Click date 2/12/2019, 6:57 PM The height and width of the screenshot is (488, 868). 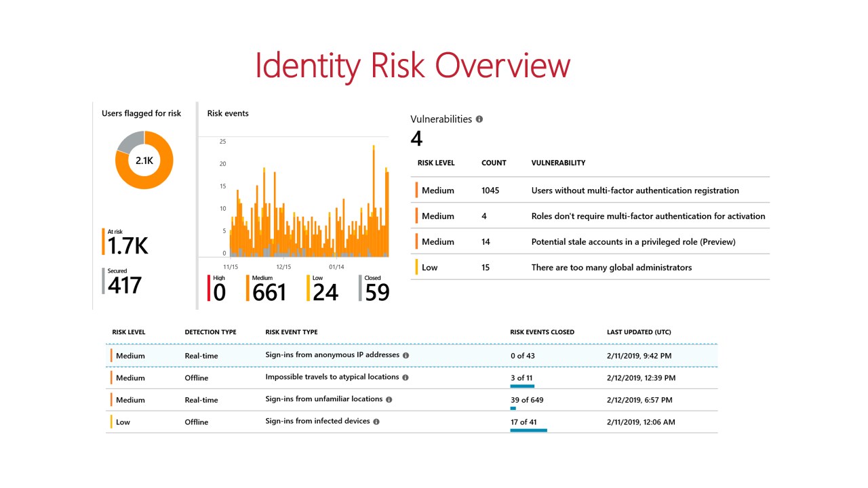point(639,400)
